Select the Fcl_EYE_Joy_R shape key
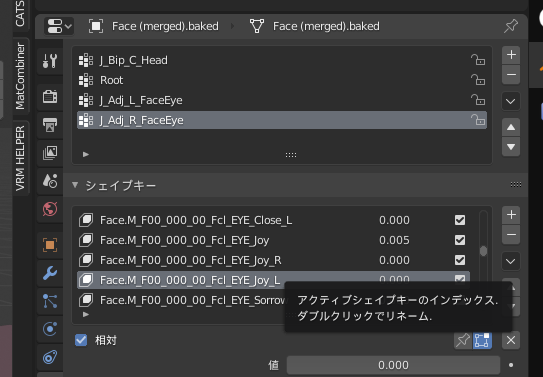This screenshot has height=377, width=543. (x=273, y=260)
